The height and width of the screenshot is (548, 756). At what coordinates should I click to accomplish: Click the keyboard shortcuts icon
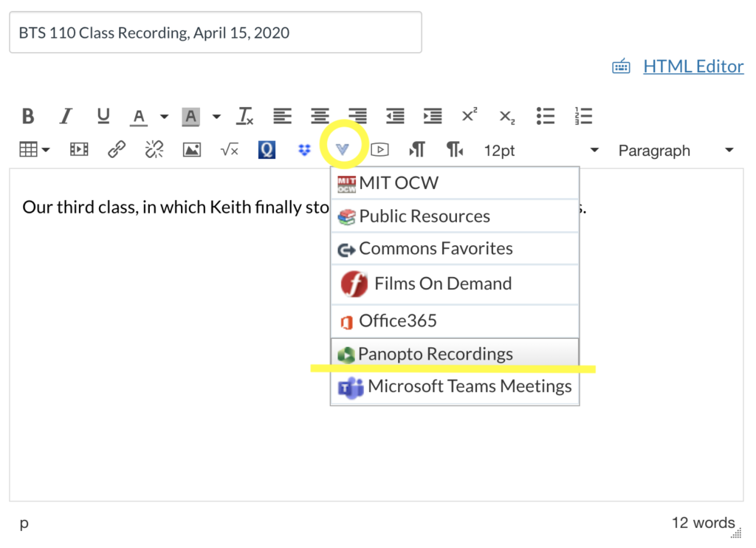click(x=621, y=66)
